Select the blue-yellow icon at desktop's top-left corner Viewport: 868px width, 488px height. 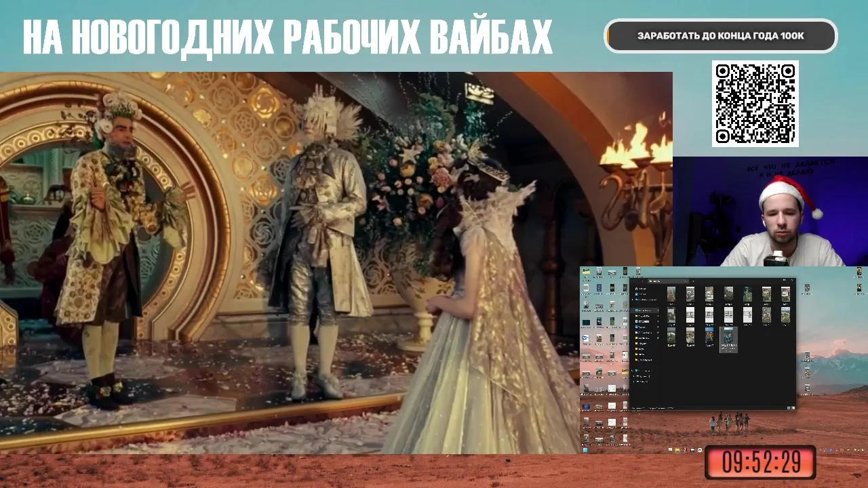[x=586, y=272]
